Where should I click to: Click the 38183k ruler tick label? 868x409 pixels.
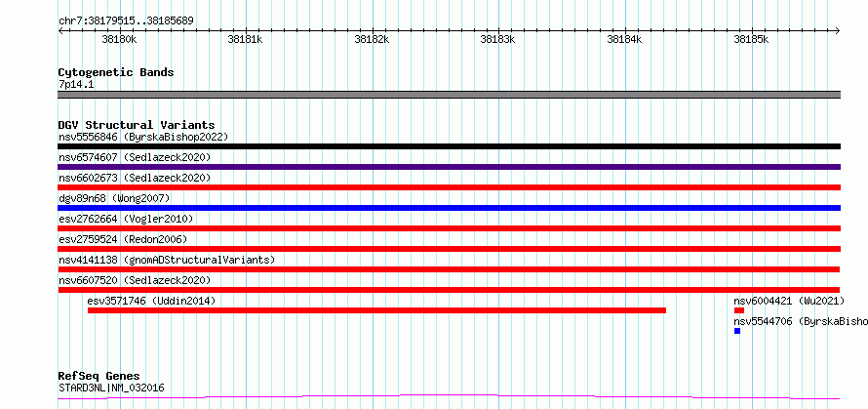tap(498, 40)
